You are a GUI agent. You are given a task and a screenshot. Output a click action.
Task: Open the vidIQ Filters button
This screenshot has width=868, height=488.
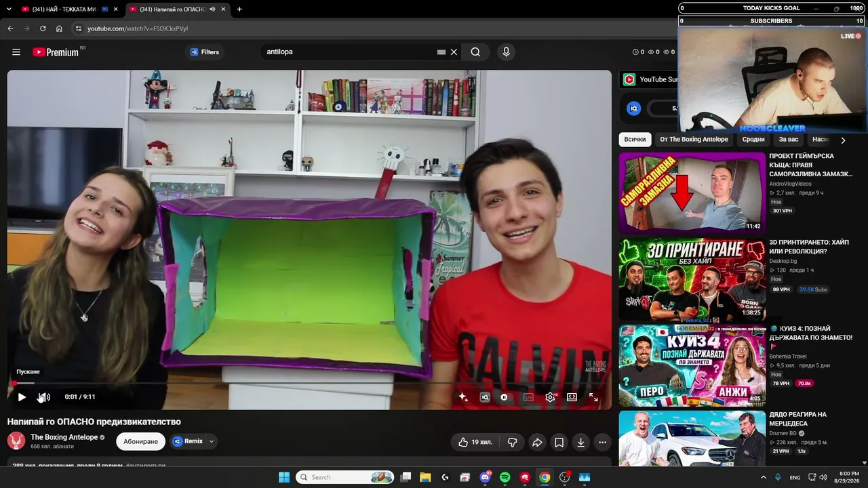[204, 52]
